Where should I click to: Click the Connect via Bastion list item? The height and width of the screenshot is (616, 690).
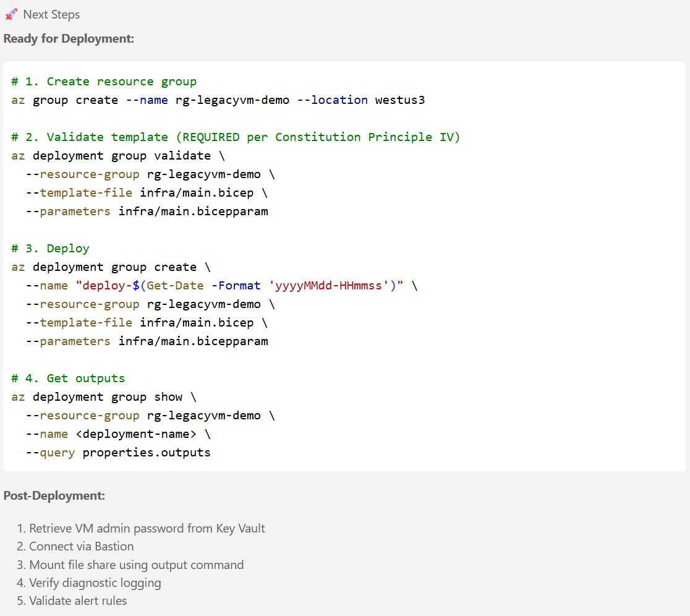[81, 546]
